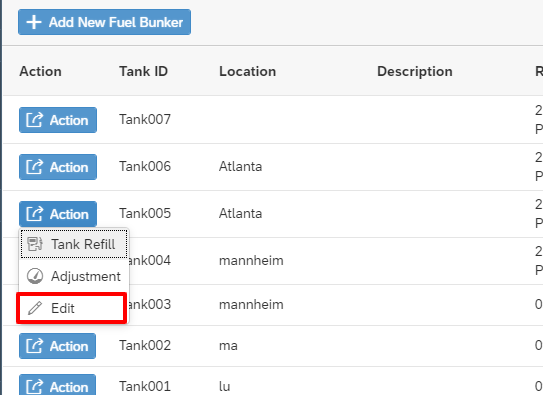The height and width of the screenshot is (395, 543).
Task: Click the plus icon on Add New Fuel Bunker
Action: tap(34, 22)
